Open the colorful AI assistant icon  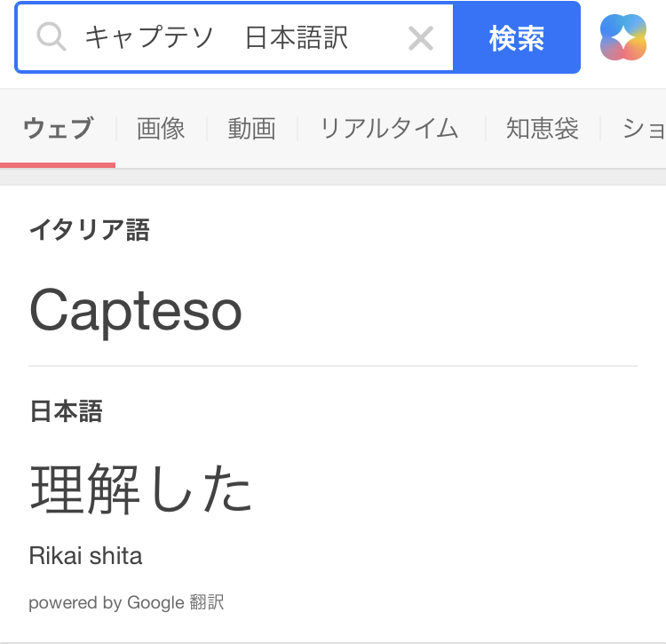click(623, 37)
